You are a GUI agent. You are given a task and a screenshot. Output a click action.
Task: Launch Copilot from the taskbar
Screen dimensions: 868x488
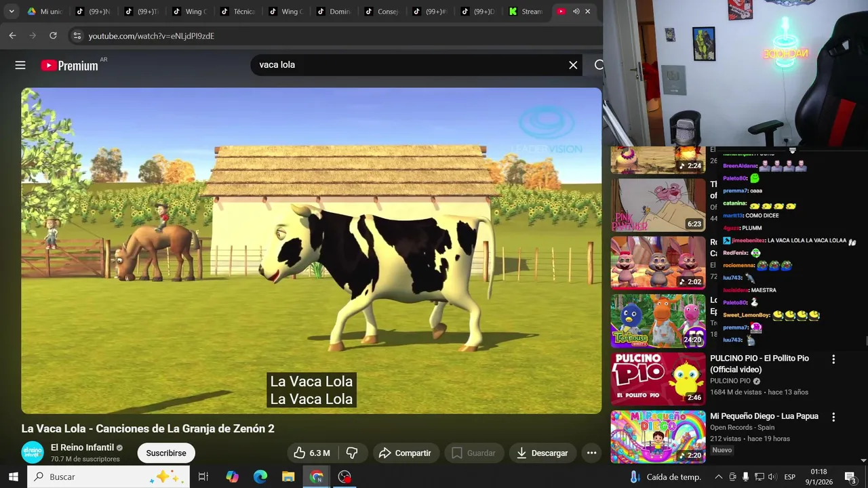[x=232, y=477]
